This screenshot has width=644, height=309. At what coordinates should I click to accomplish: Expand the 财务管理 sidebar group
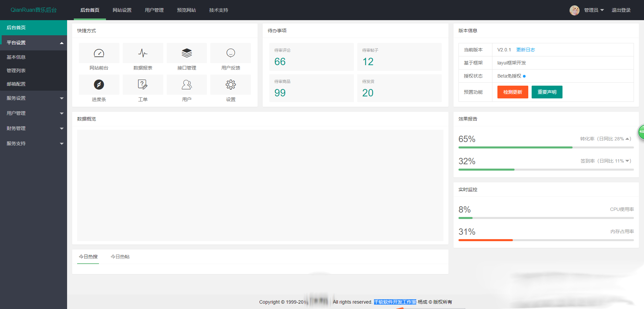34,128
